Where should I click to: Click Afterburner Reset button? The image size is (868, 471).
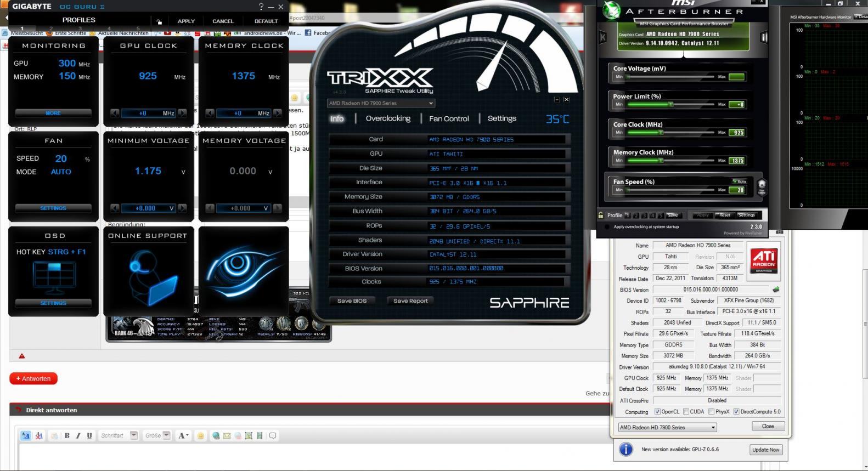(x=725, y=215)
